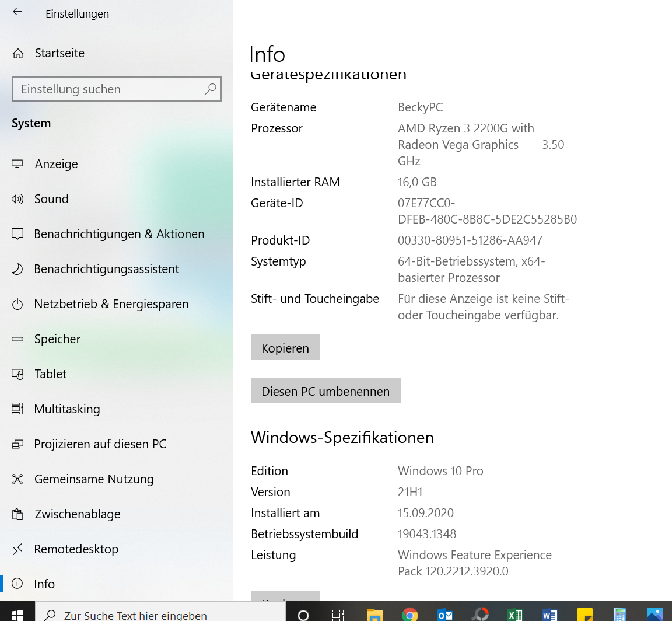
Task: Open Outlook from the taskbar
Action: 445,614
